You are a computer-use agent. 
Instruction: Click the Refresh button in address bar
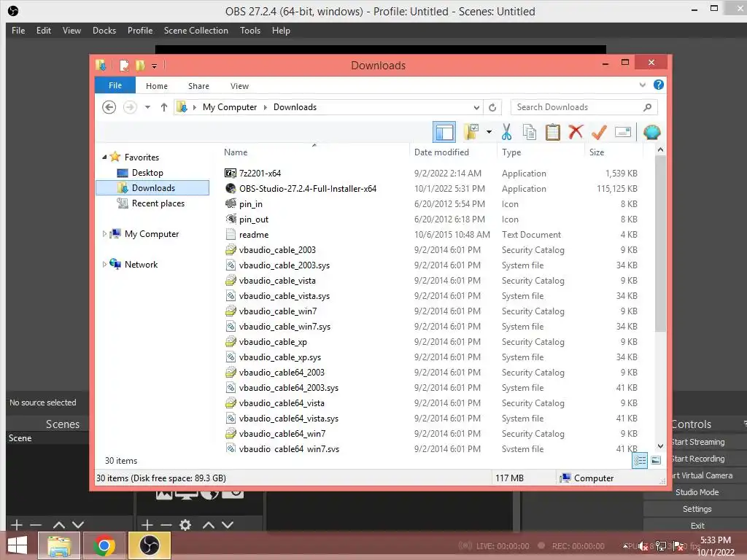[492, 107]
